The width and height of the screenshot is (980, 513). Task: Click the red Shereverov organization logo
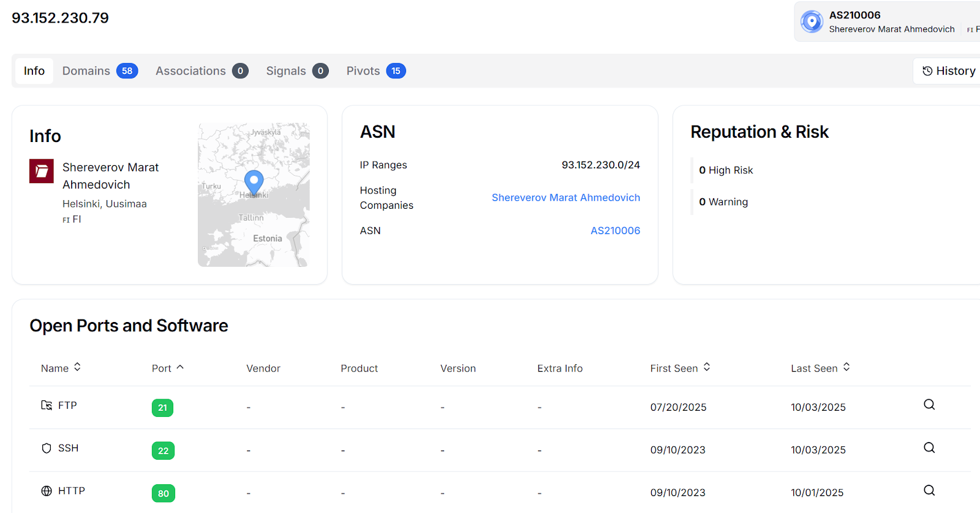pos(42,171)
